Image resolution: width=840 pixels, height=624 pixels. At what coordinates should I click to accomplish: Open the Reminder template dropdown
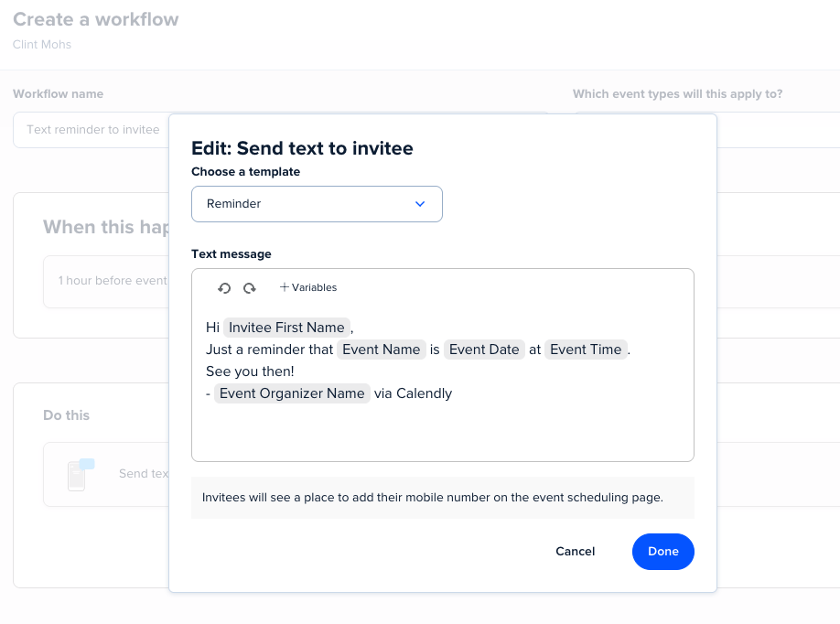316,204
